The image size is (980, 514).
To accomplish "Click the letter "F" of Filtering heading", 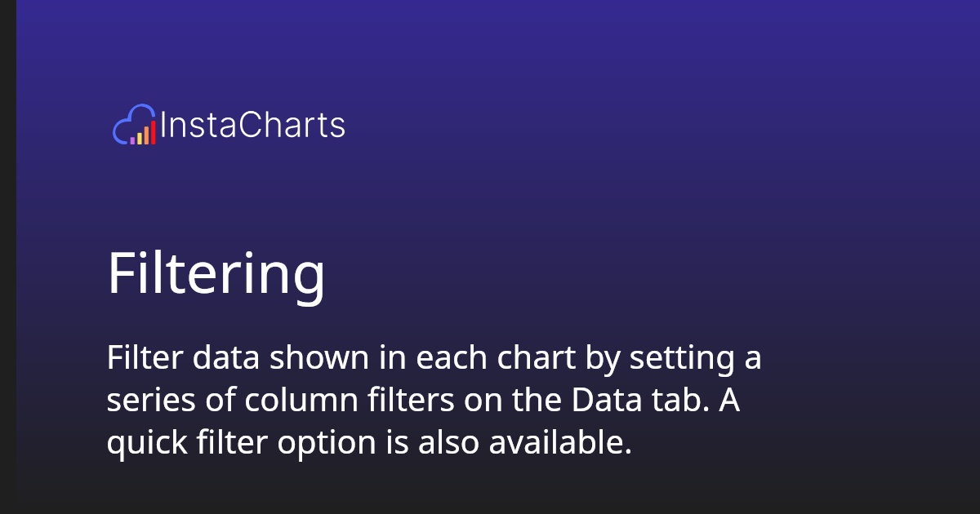I will pos(121,274).
